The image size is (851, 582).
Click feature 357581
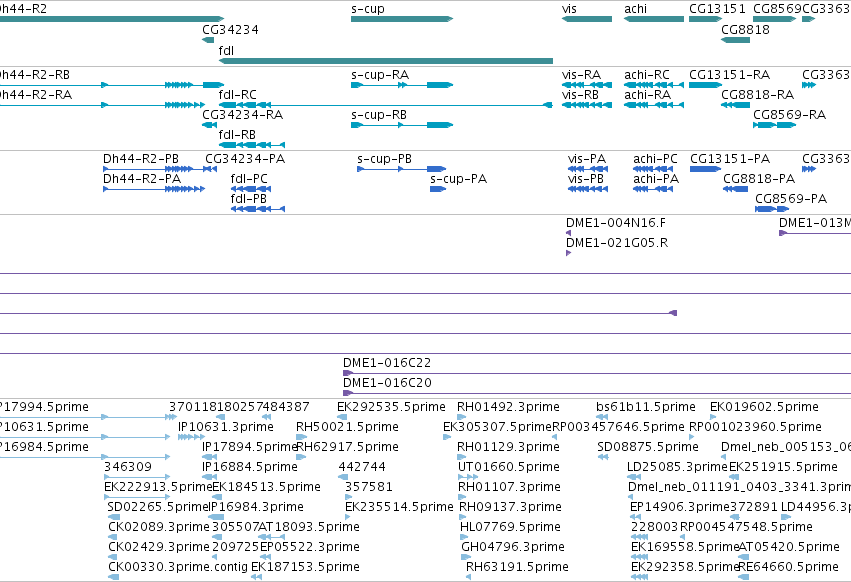click(x=348, y=497)
